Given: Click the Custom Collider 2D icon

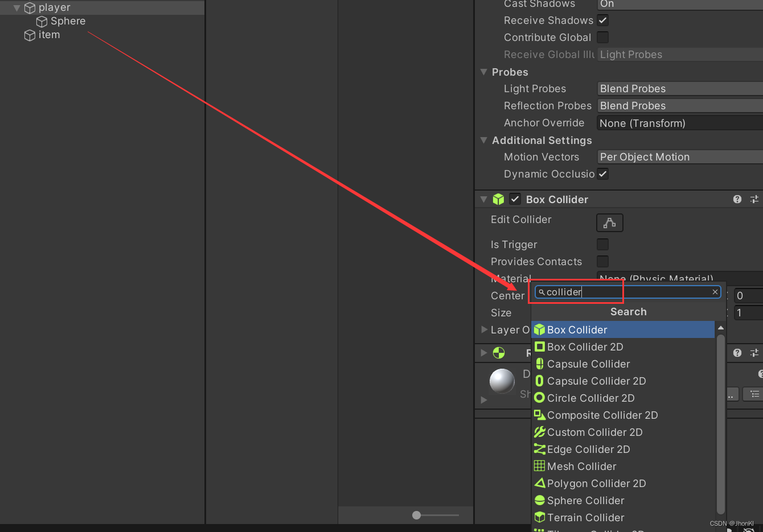Looking at the screenshot, I should pyautogui.click(x=540, y=432).
